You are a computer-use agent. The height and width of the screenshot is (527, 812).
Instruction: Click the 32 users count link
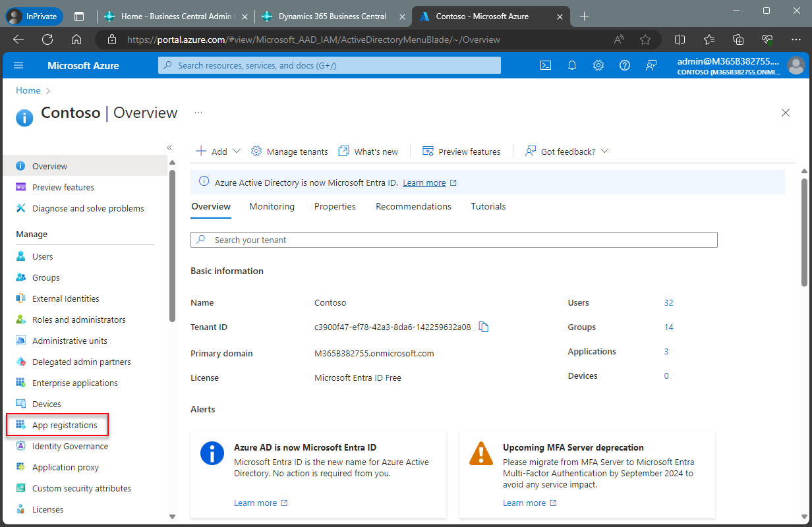(x=668, y=302)
